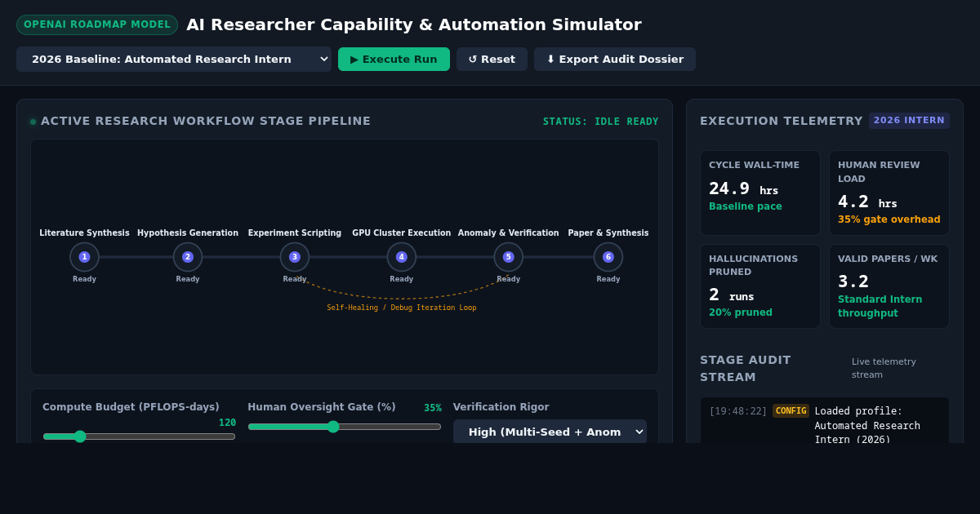This screenshot has width=980, height=514.
Task: Adjust the Compute Budget slider
Action: point(139,436)
